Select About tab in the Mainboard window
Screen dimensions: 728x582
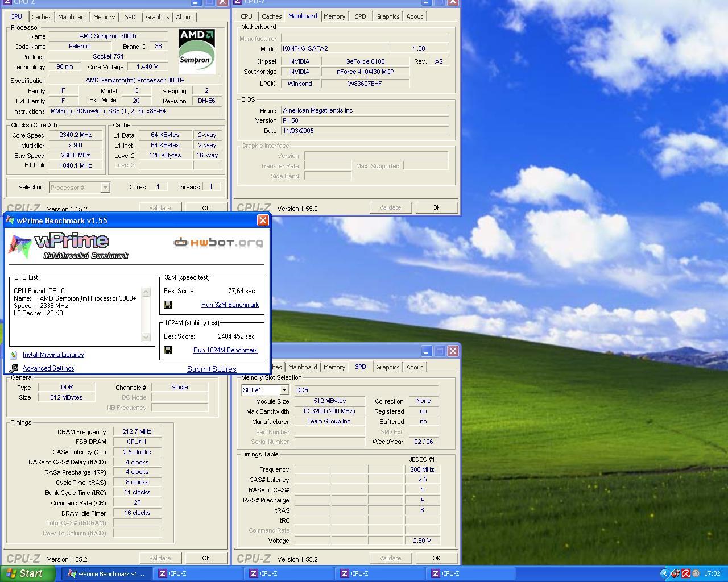click(x=415, y=16)
